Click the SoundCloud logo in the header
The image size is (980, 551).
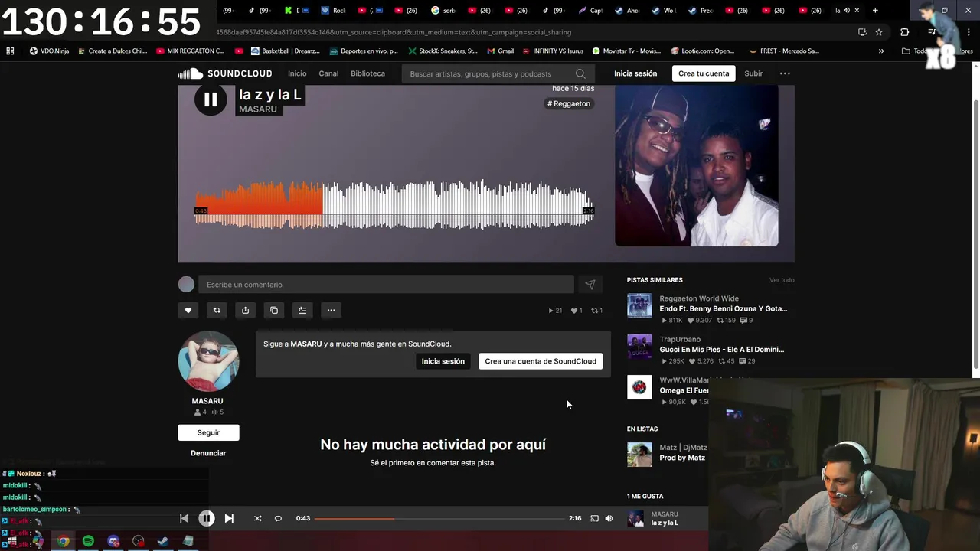225,73
